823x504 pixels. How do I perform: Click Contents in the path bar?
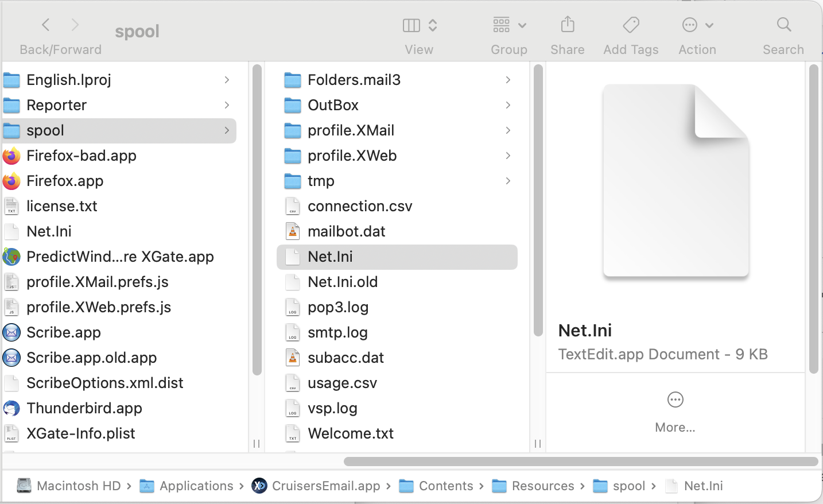point(446,486)
